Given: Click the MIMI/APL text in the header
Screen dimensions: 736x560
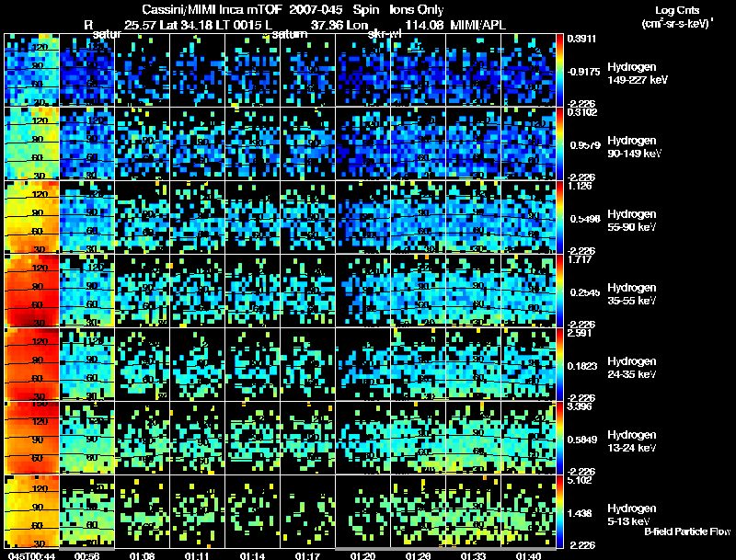Looking at the screenshot, I should (477, 25).
